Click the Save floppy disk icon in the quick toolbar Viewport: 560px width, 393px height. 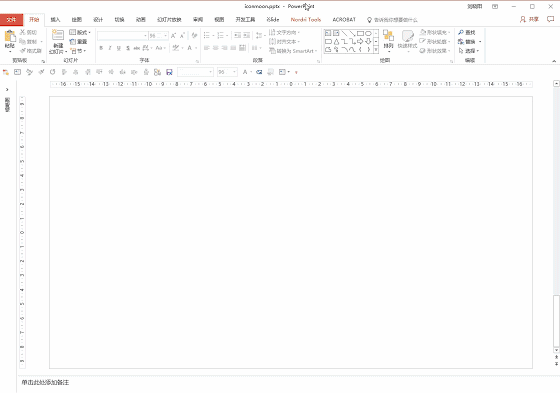[169, 72]
